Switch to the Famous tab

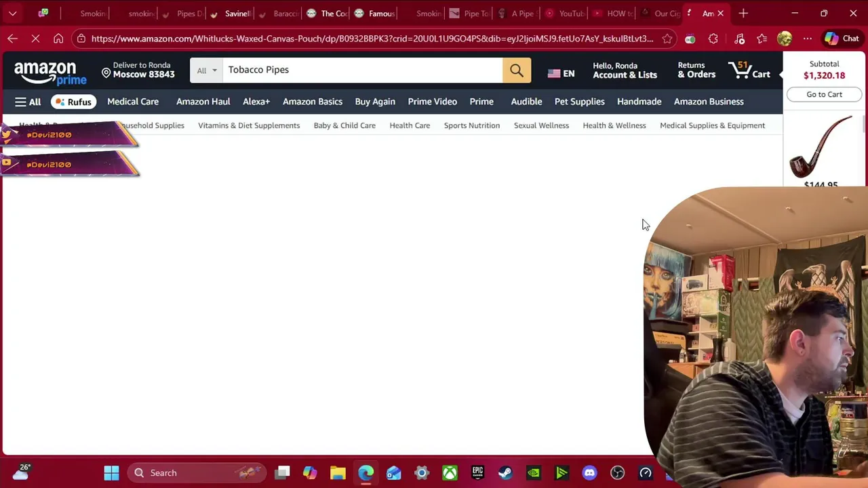[x=374, y=14]
